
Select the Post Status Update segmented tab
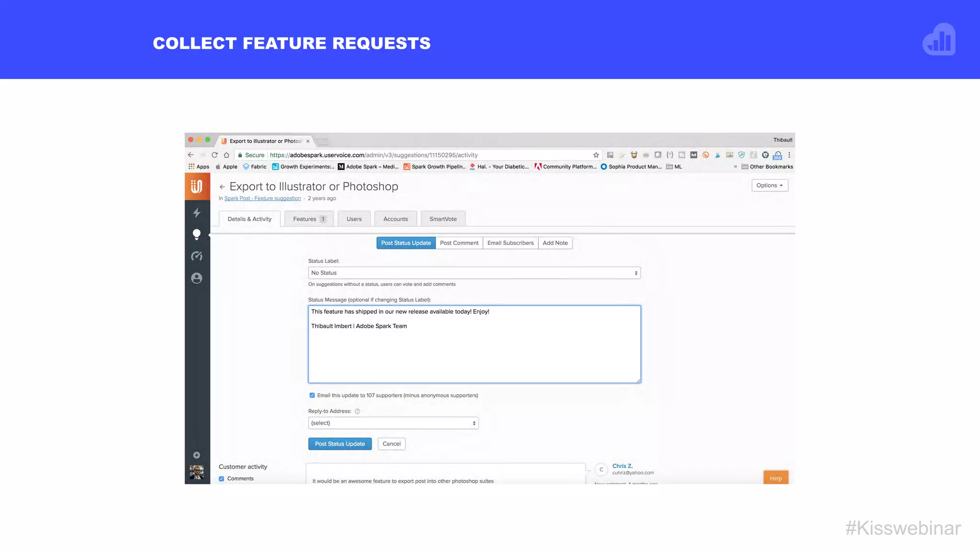coord(406,243)
